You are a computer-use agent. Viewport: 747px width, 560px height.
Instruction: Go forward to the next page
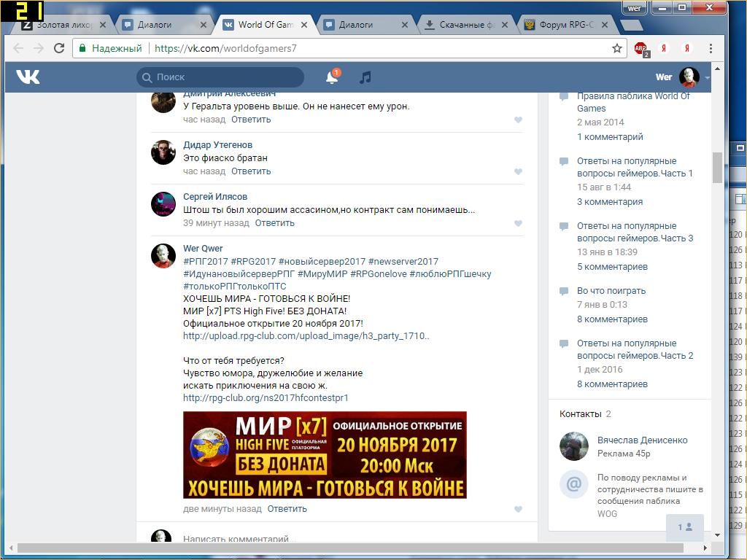click(x=39, y=48)
